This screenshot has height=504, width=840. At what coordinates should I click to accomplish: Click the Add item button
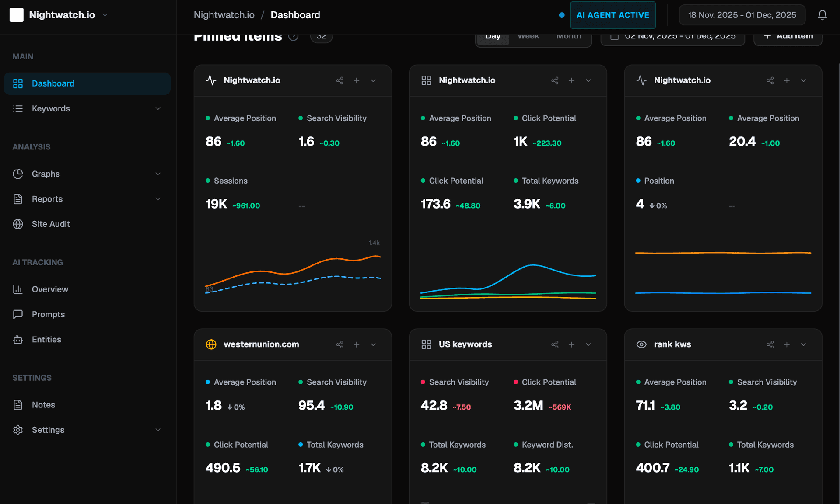tap(787, 38)
